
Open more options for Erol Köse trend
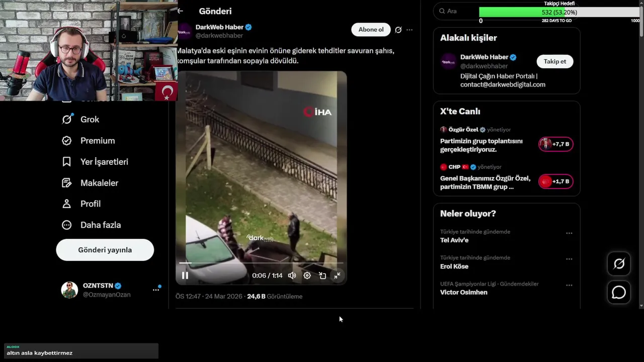(x=569, y=259)
